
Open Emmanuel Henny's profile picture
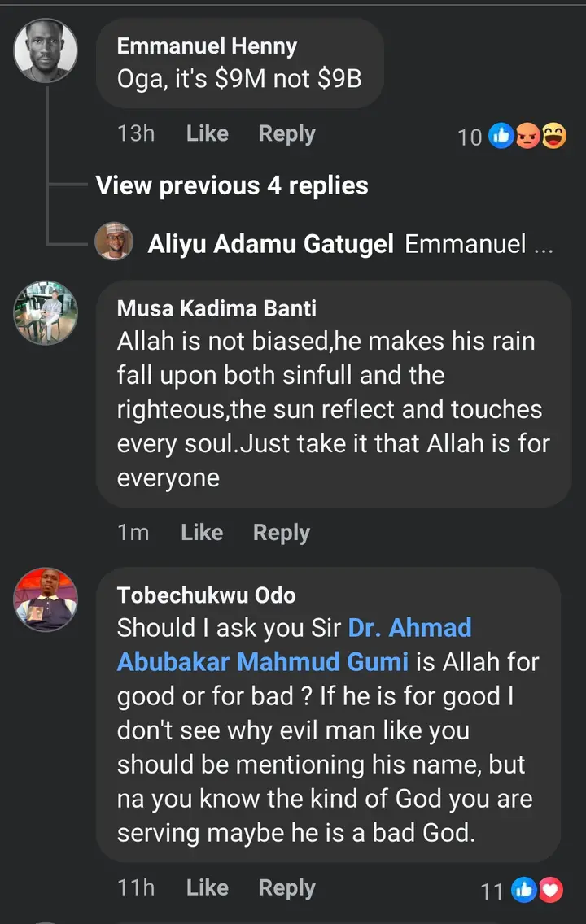[46, 50]
